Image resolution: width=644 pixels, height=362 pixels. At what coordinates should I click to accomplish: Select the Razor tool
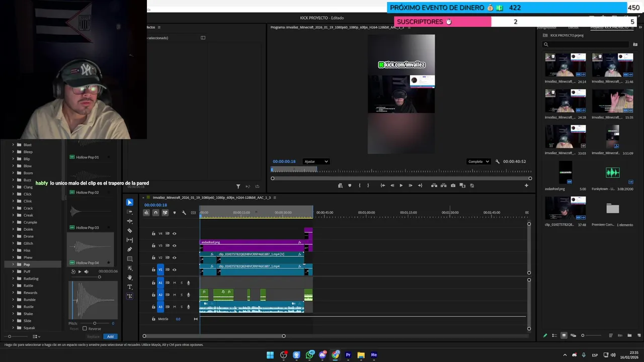[129, 231]
